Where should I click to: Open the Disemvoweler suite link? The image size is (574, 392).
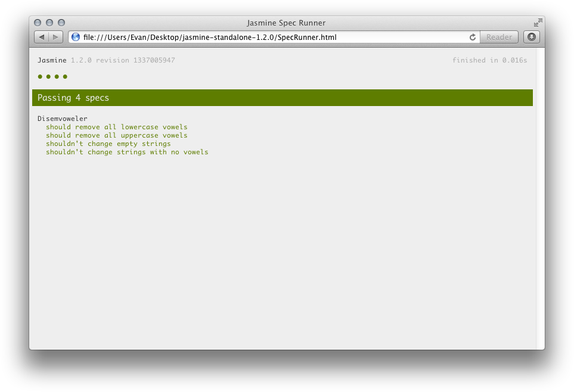(62, 119)
